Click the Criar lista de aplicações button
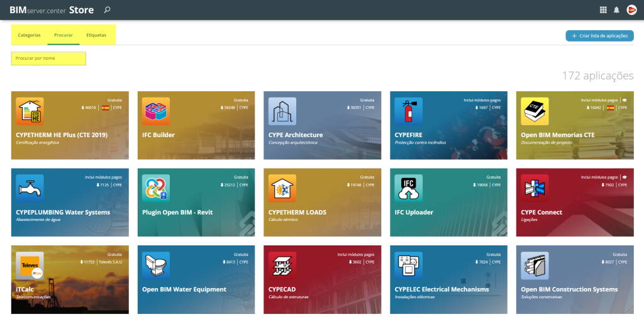This screenshot has height=319, width=644. (599, 36)
